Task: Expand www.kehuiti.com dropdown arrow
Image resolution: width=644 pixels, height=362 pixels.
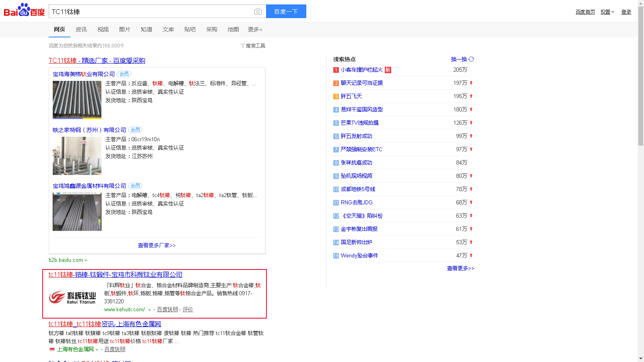Action: 149,310
